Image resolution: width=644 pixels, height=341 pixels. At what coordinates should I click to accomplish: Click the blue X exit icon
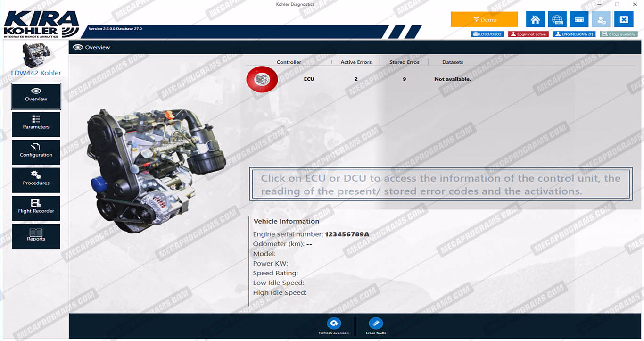[x=624, y=19]
